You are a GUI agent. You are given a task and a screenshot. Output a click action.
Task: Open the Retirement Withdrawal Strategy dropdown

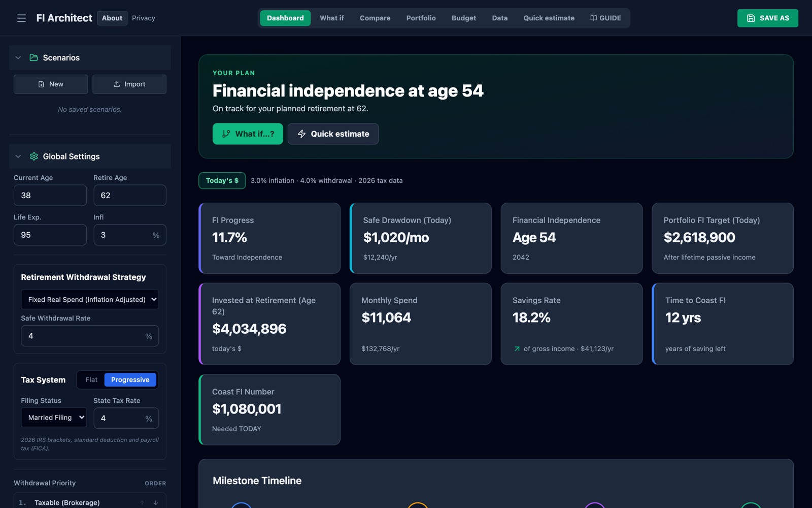click(x=90, y=300)
